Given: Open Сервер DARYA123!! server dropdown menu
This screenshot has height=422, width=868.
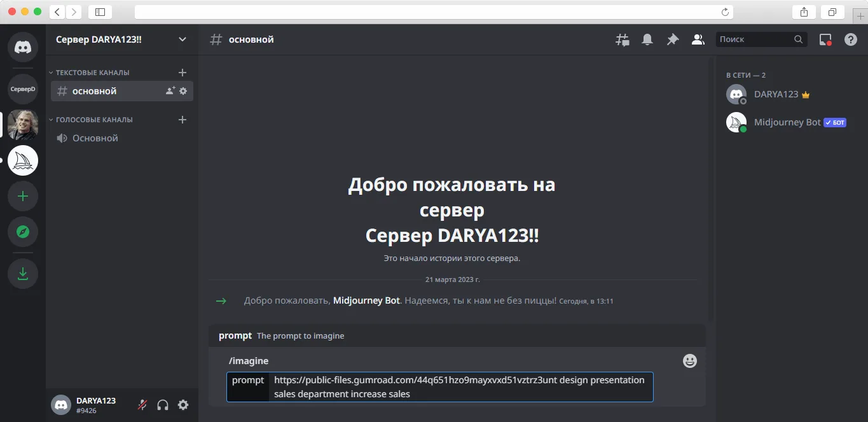Looking at the screenshot, I should tap(121, 39).
